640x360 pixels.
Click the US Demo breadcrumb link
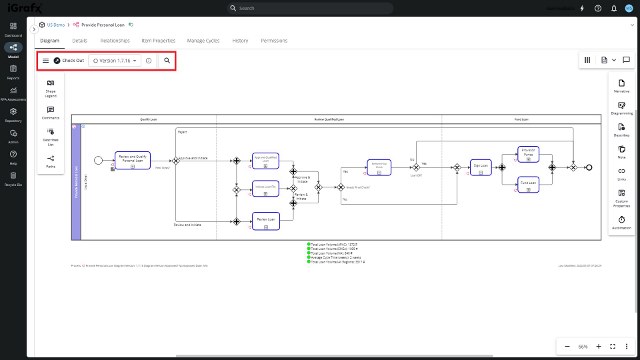pyautogui.click(x=56, y=25)
